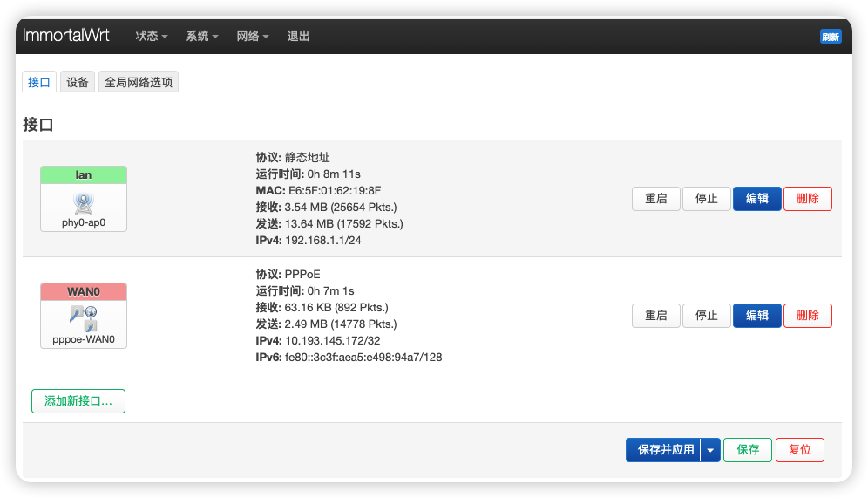Edit the WAN0 PPPoE interface

[x=756, y=316]
